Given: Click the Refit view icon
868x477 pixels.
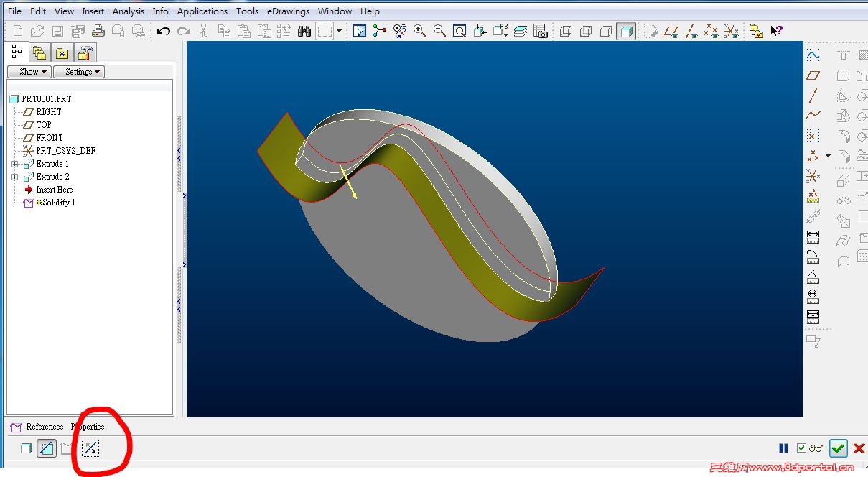Looking at the screenshot, I should point(459,31).
